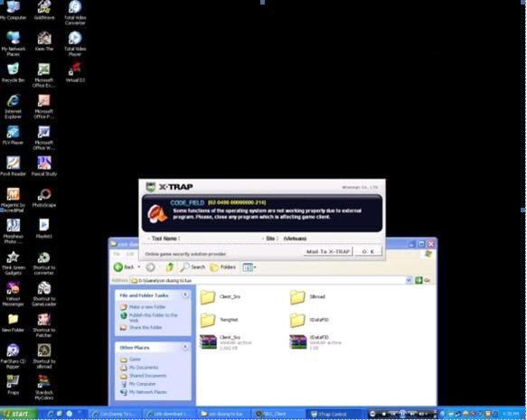Open the Think Green Gadgets shortcut
Image resolution: width=527 pixels, height=420 pixels.
(x=14, y=263)
